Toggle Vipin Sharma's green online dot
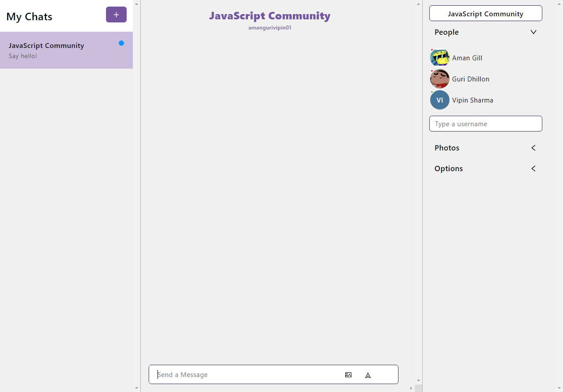563x392 pixels. 433,92
